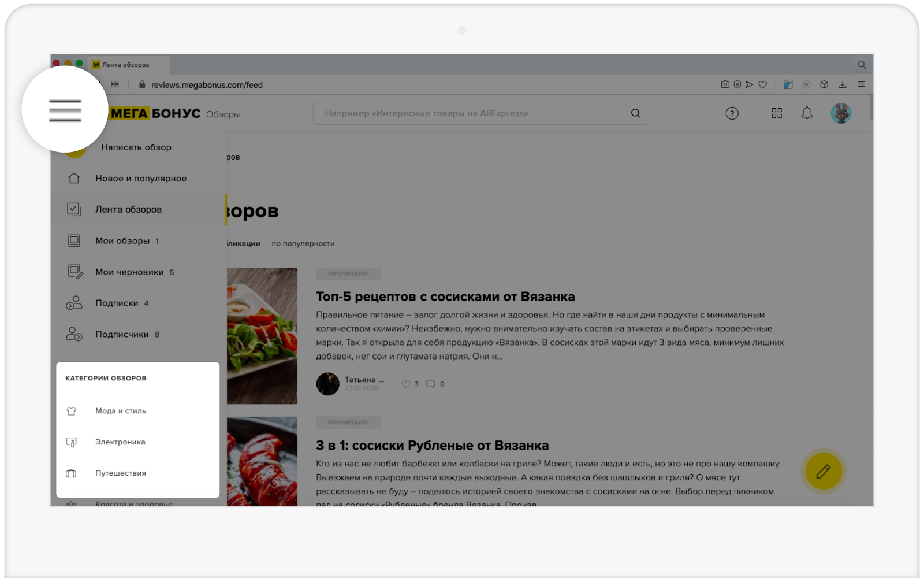Image resolution: width=924 pixels, height=578 pixels.
Task: Click the salad review thumbnail
Action: click(262, 336)
